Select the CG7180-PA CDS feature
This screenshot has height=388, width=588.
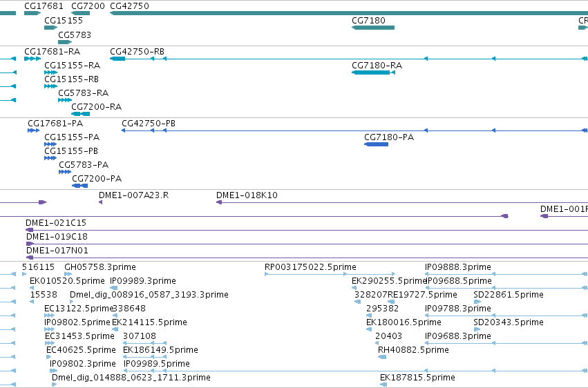coord(376,144)
